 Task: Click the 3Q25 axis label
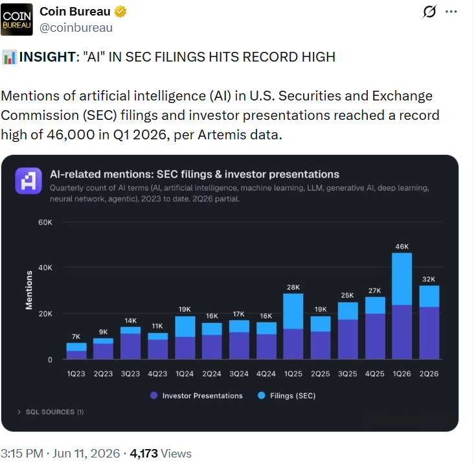click(x=348, y=374)
